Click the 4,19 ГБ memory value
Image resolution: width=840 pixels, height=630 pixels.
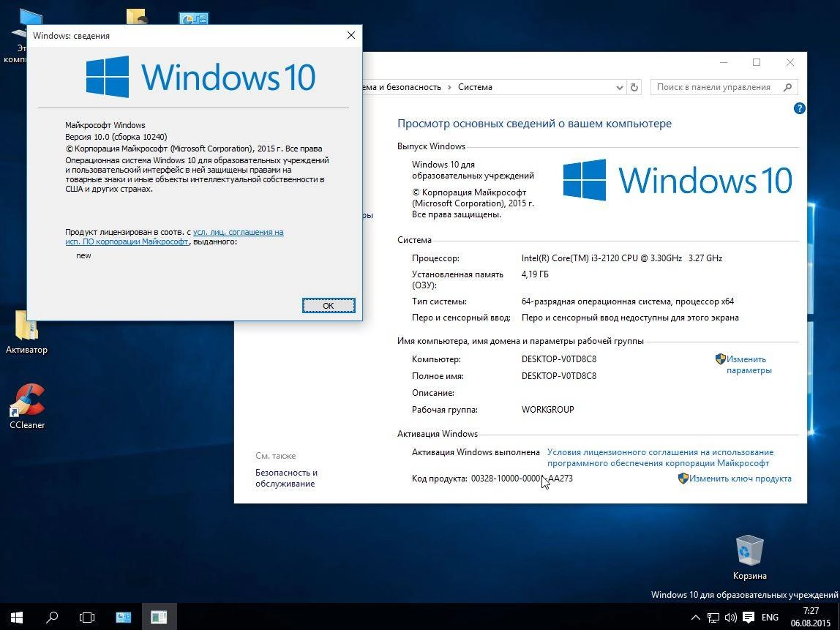point(535,274)
